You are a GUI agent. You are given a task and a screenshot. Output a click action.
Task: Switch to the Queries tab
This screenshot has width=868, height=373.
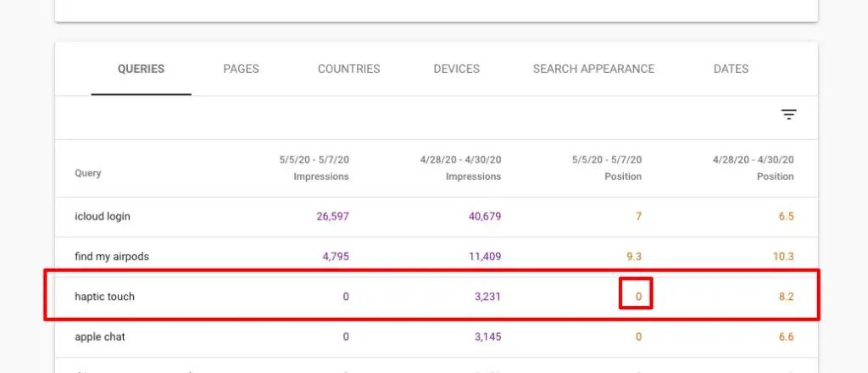[142, 69]
